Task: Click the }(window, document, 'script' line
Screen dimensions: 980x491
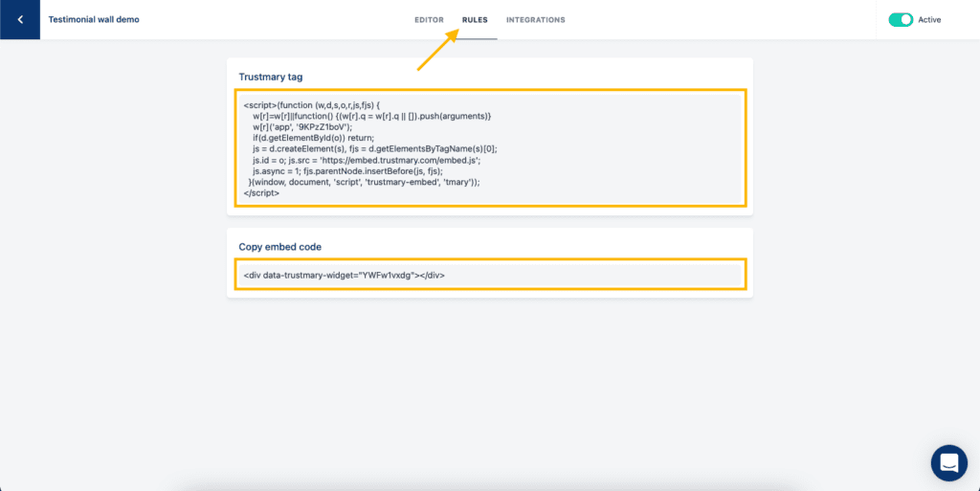Action: point(365,182)
